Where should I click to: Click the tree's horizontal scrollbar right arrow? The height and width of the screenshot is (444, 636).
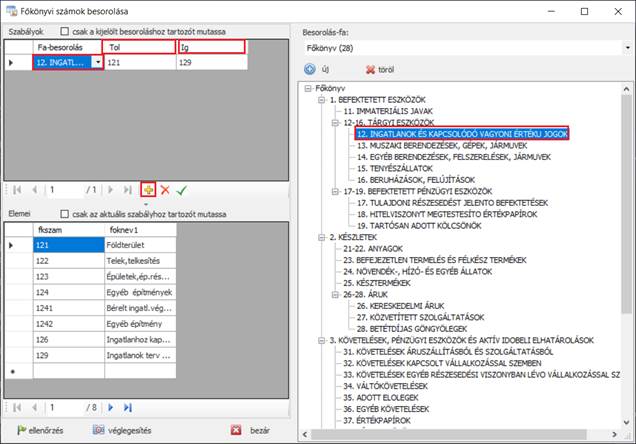[615, 435]
